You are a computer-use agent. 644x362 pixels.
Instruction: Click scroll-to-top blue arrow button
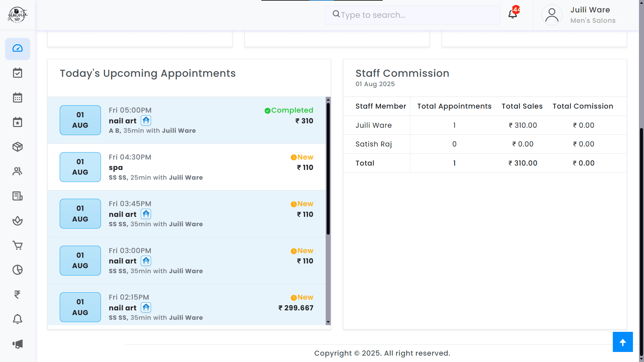pyautogui.click(x=623, y=342)
